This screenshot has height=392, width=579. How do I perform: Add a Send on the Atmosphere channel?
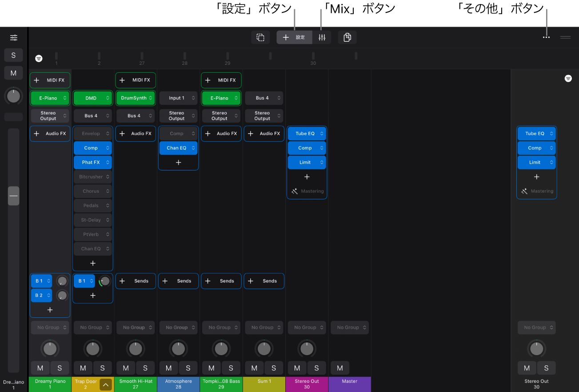(x=178, y=281)
